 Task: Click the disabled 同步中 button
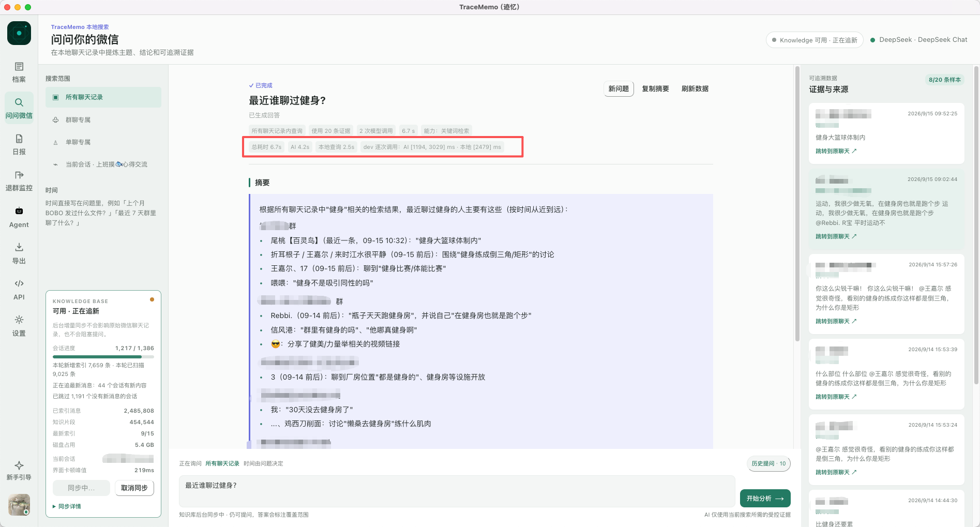(81, 488)
